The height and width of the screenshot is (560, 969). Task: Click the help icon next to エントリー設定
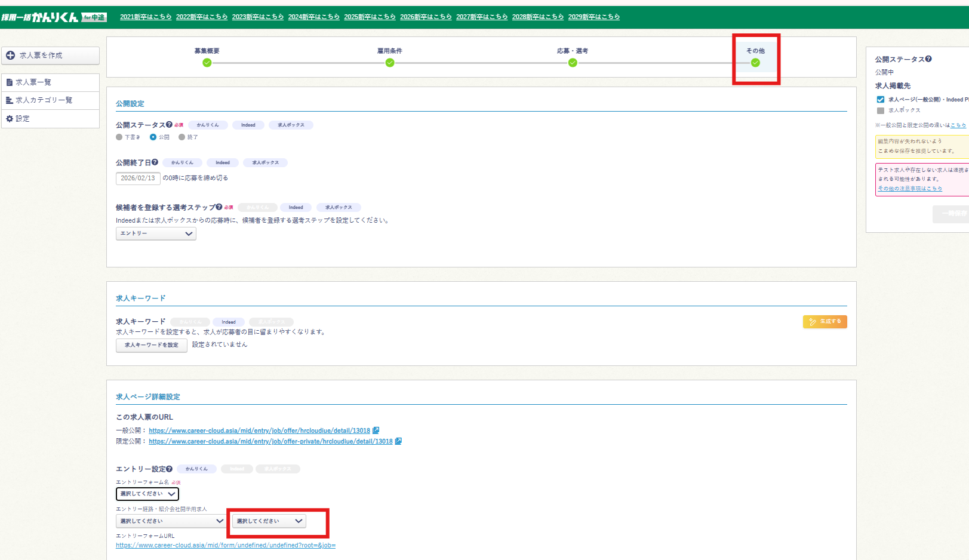(x=170, y=469)
